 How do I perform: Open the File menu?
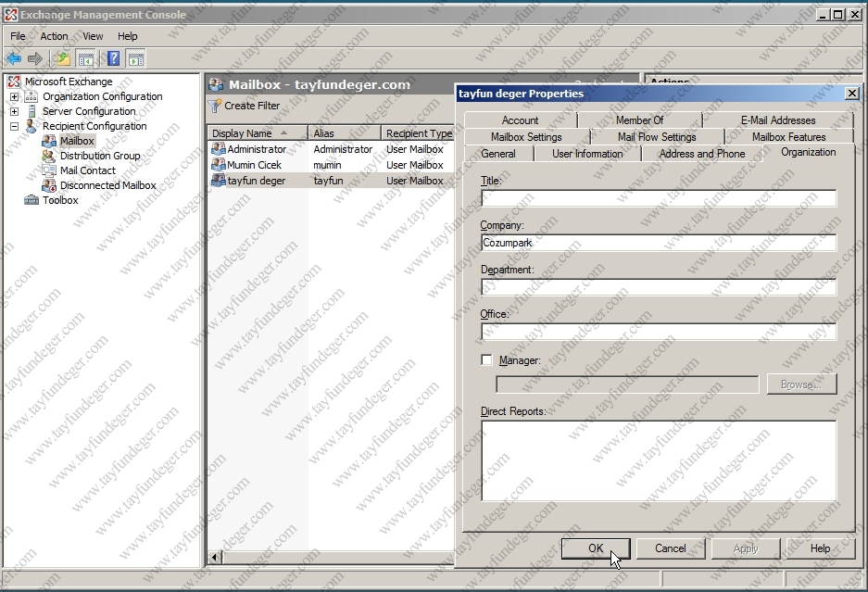[18, 36]
